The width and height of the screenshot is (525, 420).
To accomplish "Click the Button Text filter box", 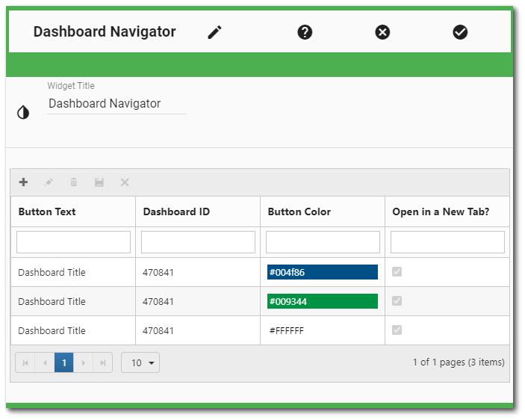I will (73, 242).
